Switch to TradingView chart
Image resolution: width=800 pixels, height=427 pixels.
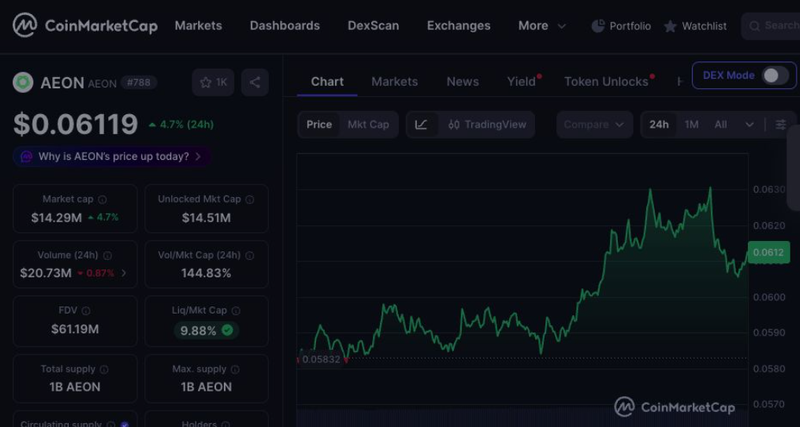click(487, 124)
